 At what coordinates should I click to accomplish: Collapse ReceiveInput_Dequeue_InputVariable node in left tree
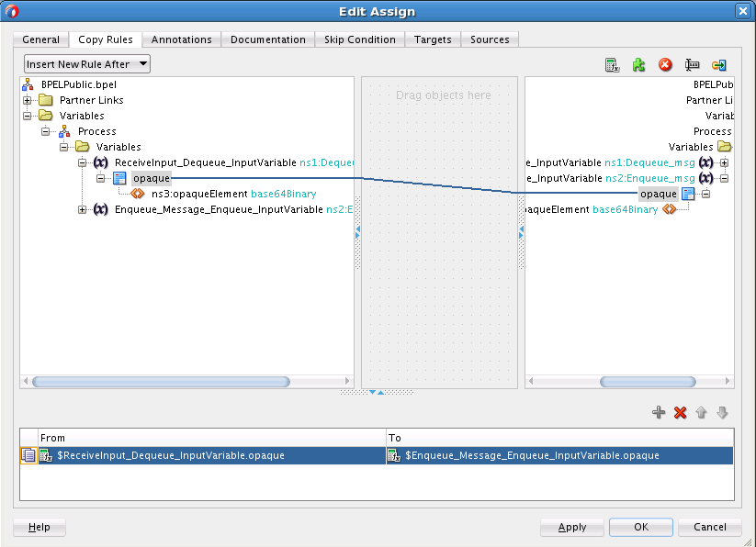[x=83, y=162]
